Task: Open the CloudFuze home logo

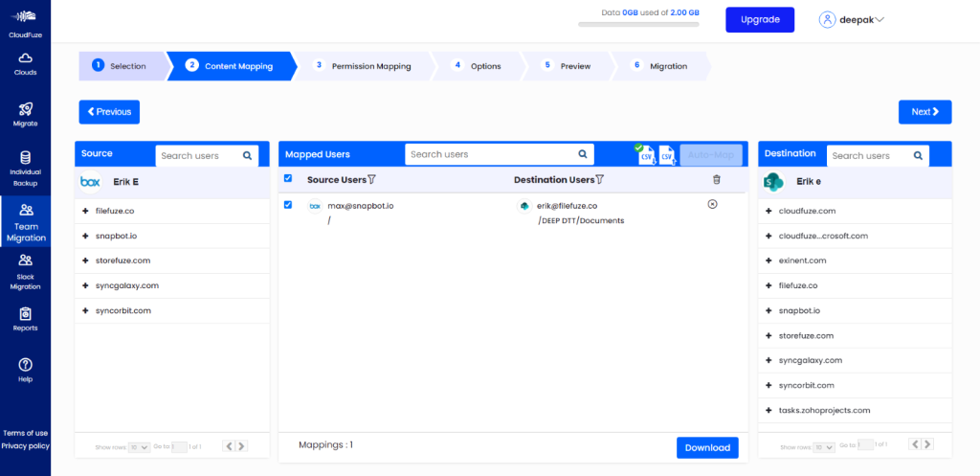Action: [25, 23]
